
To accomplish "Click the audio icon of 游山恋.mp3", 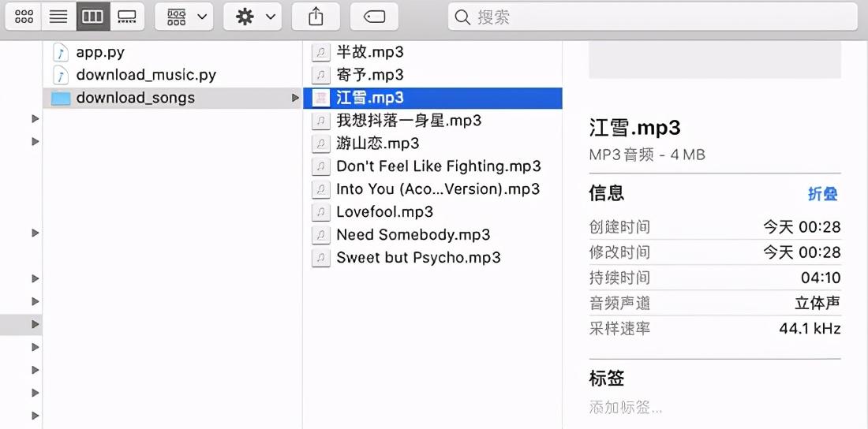I will coord(320,144).
